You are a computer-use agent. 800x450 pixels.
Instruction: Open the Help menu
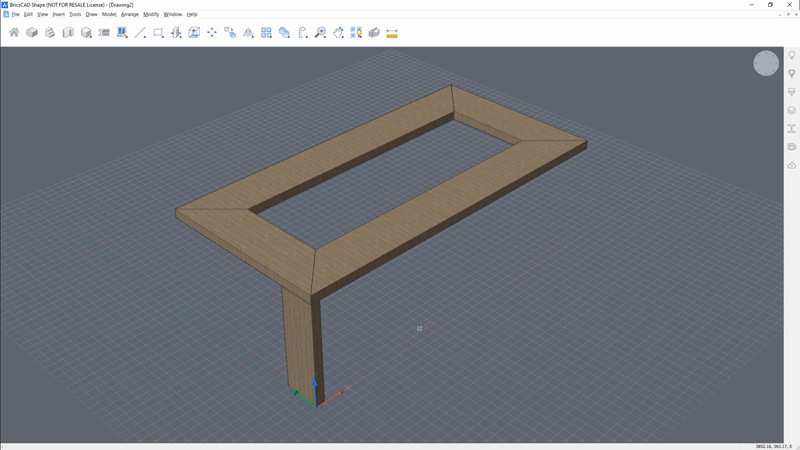pos(192,14)
